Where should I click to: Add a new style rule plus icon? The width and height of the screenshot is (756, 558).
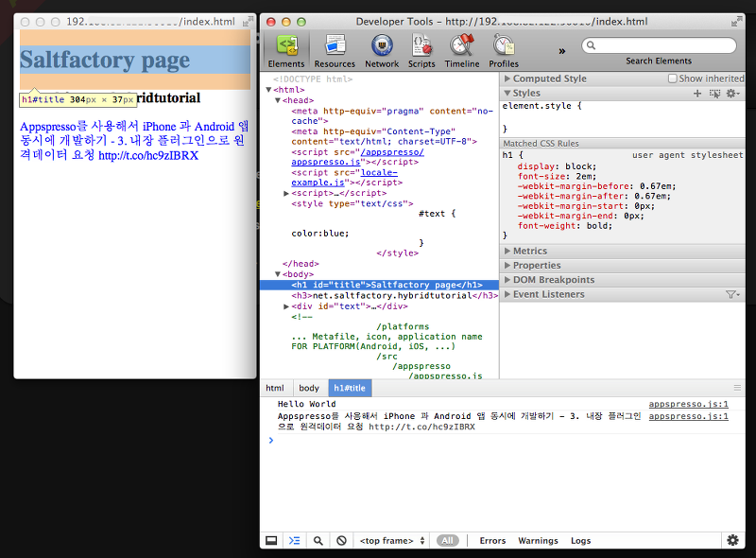pyautogui.click(x=697, y=94)
